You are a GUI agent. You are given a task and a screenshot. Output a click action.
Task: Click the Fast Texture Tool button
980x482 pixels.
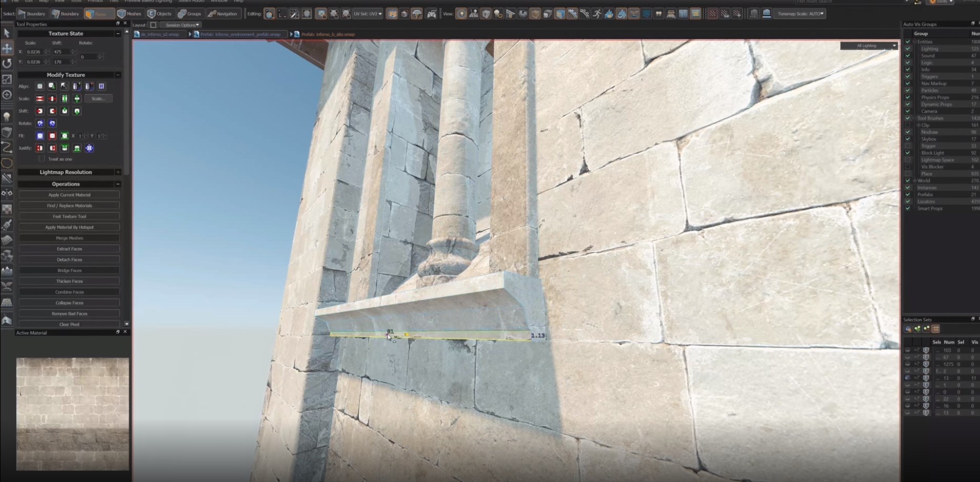[x=69, y=216]
